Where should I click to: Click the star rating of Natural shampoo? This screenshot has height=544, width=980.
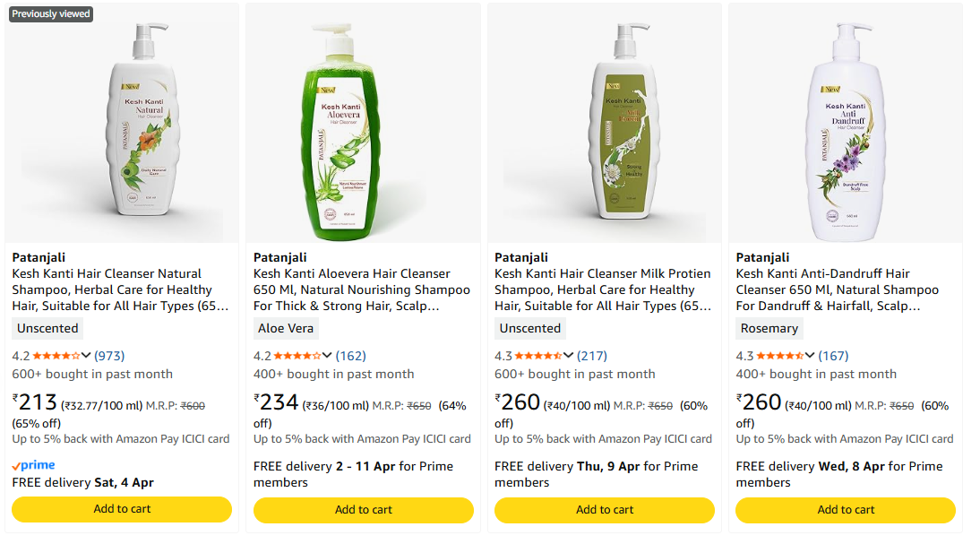click(61, 356)
